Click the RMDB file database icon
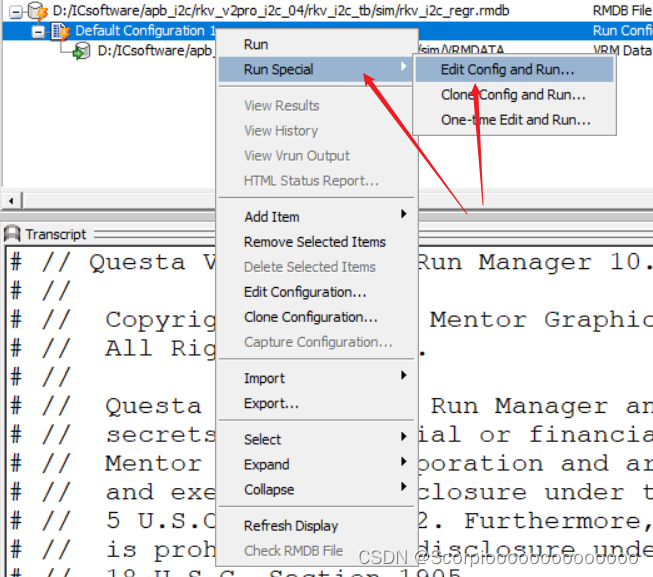653x577 pixels. pos(37,11)
